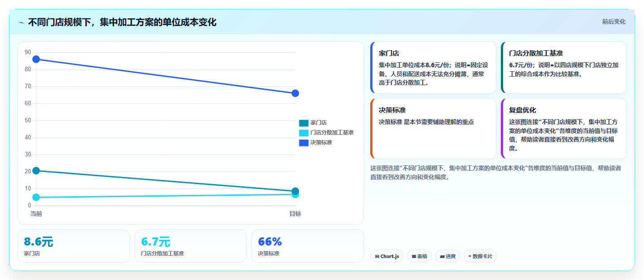The image size is (644, 280).
Task: Select the 家门店 data point at 当前
Action: pos(36,171)
